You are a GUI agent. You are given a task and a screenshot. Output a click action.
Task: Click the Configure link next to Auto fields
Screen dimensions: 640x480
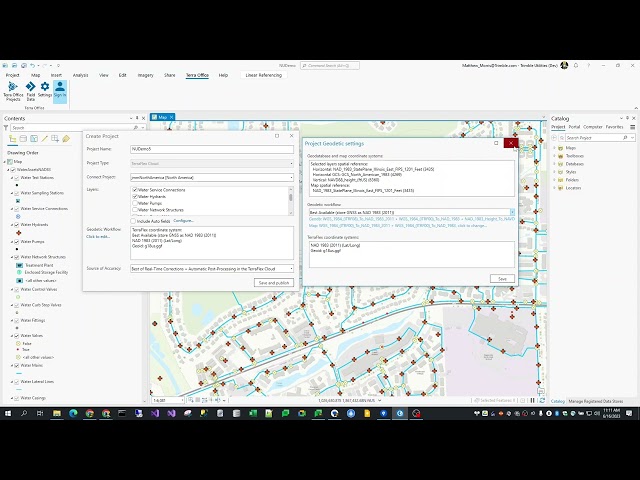[183, 220]
